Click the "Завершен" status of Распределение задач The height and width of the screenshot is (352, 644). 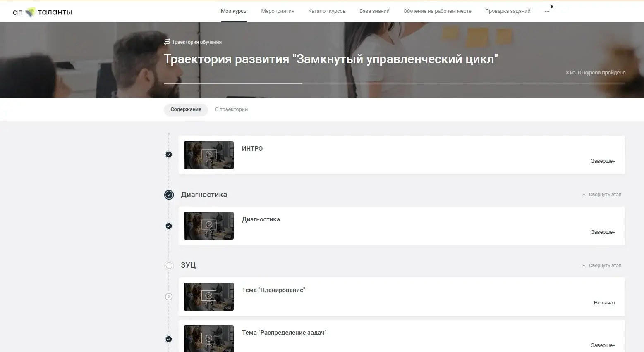(603, 345)
